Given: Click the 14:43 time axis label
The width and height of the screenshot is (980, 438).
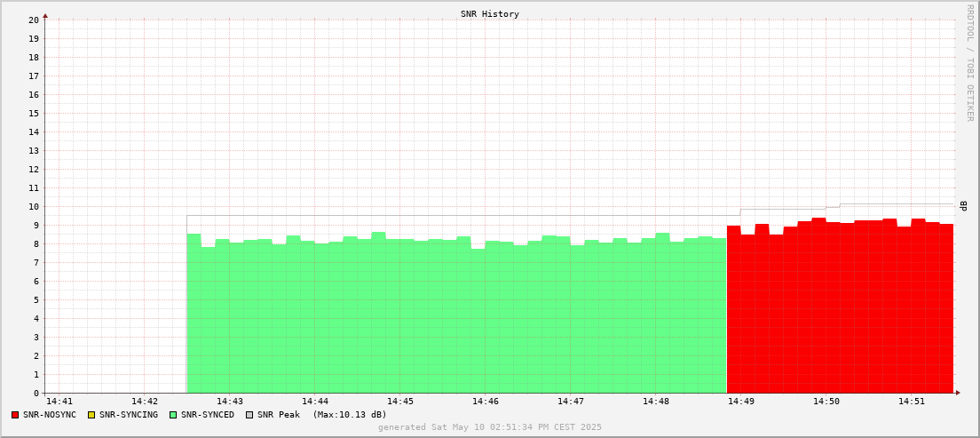Looking at the screenshot, I should pos(229,401).
